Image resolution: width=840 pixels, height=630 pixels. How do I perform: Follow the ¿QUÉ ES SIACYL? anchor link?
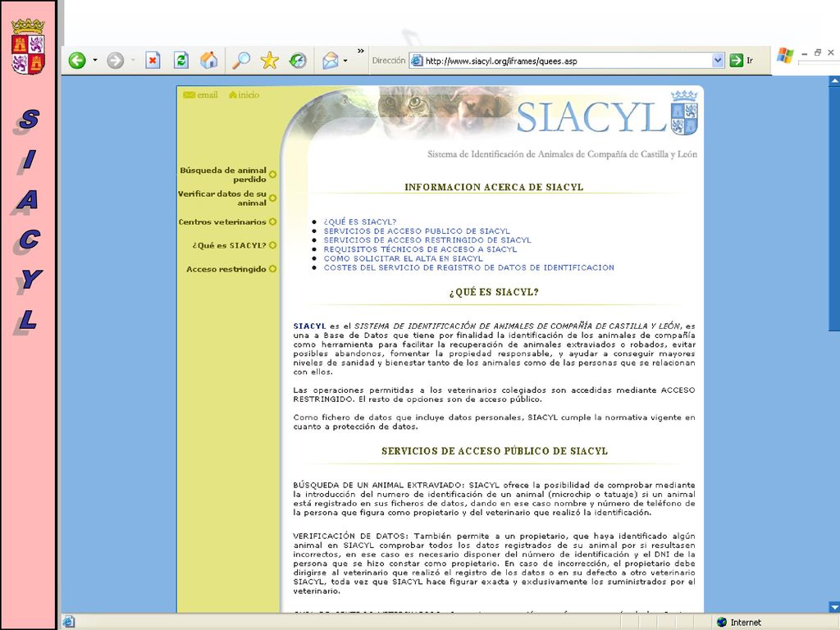point(360,221)
